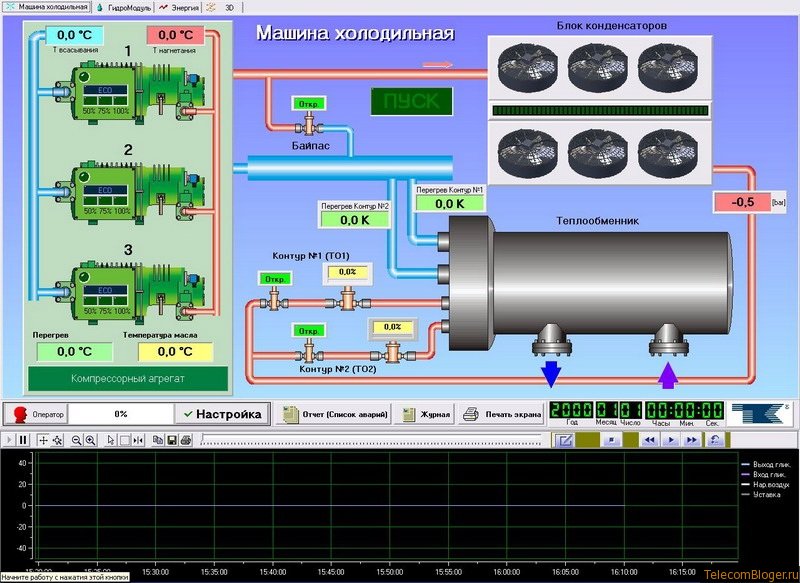Click the pause icon in chart toolbar
The width and height of the screenshot is (800, 583).
[23, 440]
